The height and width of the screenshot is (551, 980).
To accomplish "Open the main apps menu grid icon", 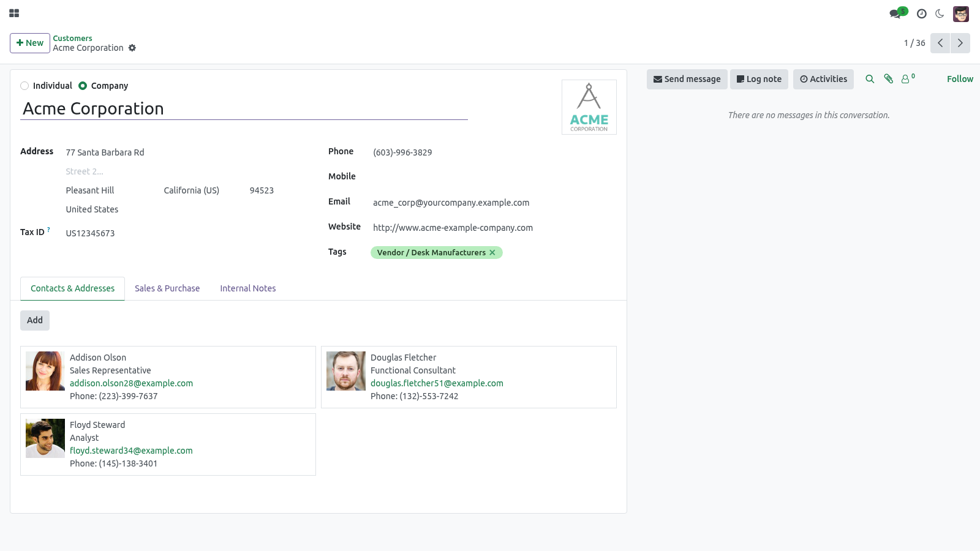I will pos(14,13).
